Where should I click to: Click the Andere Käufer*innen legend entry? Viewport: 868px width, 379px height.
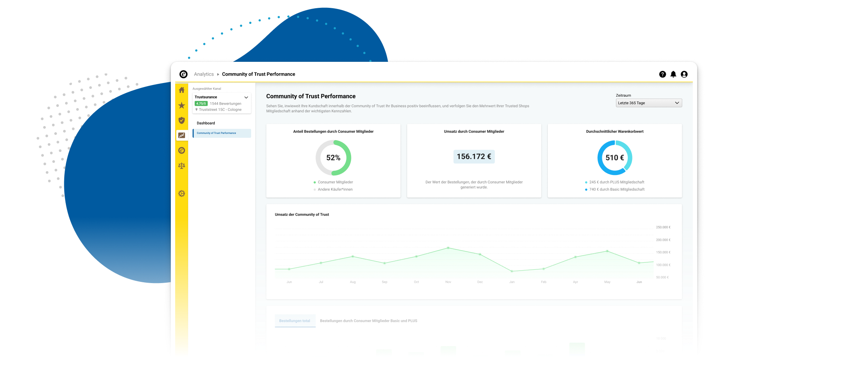pyautogui.click(x=333, y=189)
